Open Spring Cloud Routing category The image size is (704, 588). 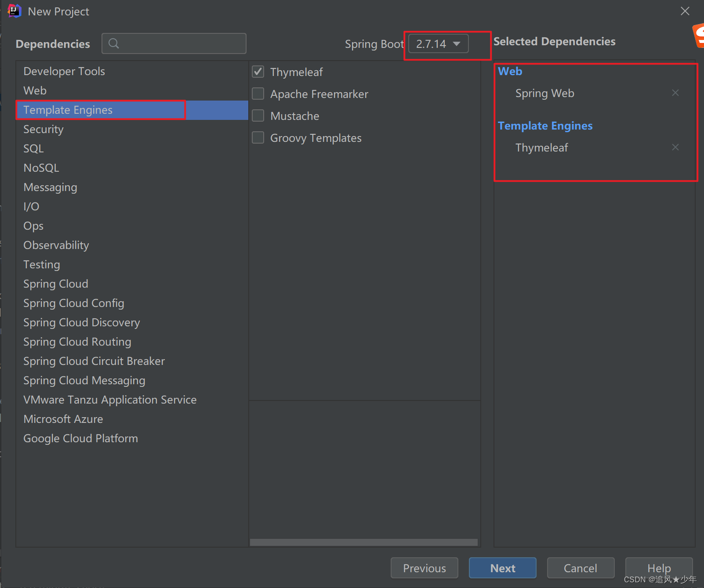click(132, 342)
